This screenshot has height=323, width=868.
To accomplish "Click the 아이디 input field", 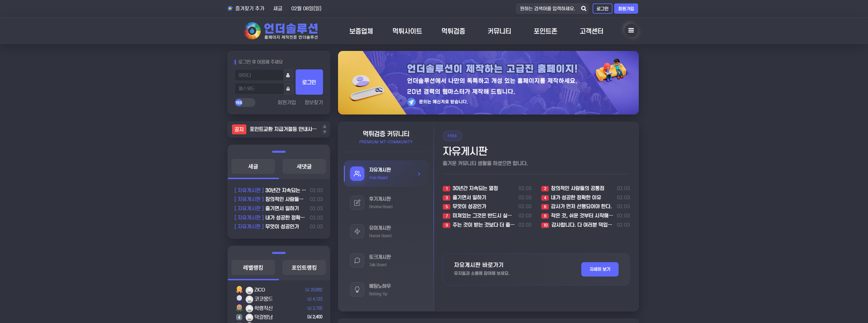I will pos(259,75).
